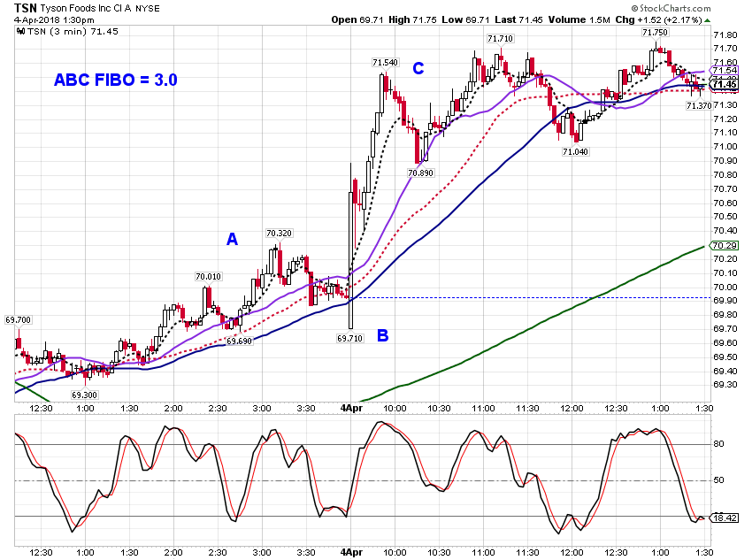The height and width of the screenshot is (560, 752).
Task: Click the 69.690 low price label
Action: pyautogui.click(x=240, y=341)
